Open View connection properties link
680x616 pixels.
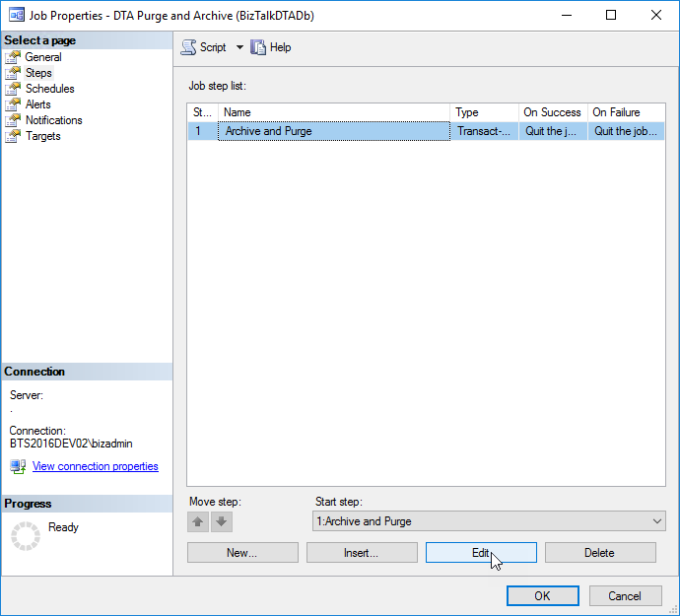pos(96,466)
